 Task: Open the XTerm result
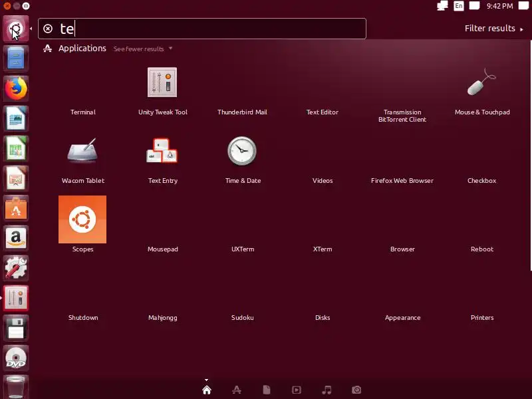point(323,249)
